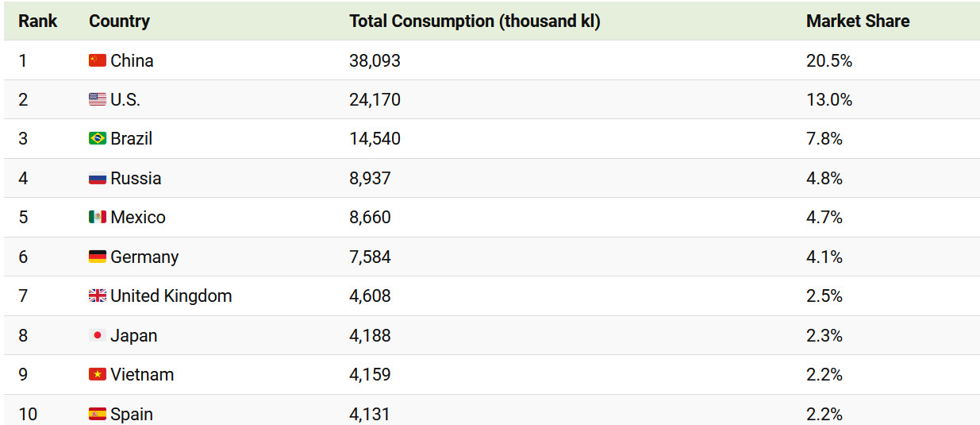Viewport: 980px width, 425px height.
Task: Click the Spain flag icon
Action: click(97, 414)
